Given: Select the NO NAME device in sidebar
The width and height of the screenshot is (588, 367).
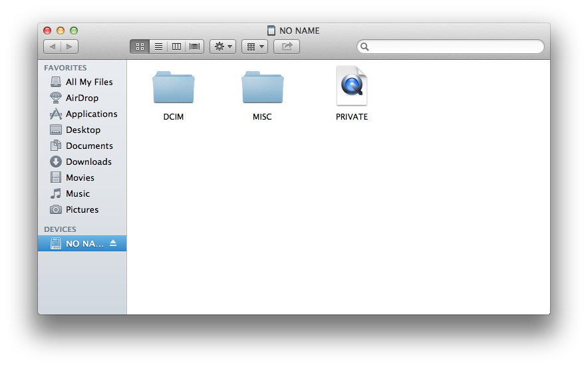Looking at the screenshot, I should (x=82, y=243).
